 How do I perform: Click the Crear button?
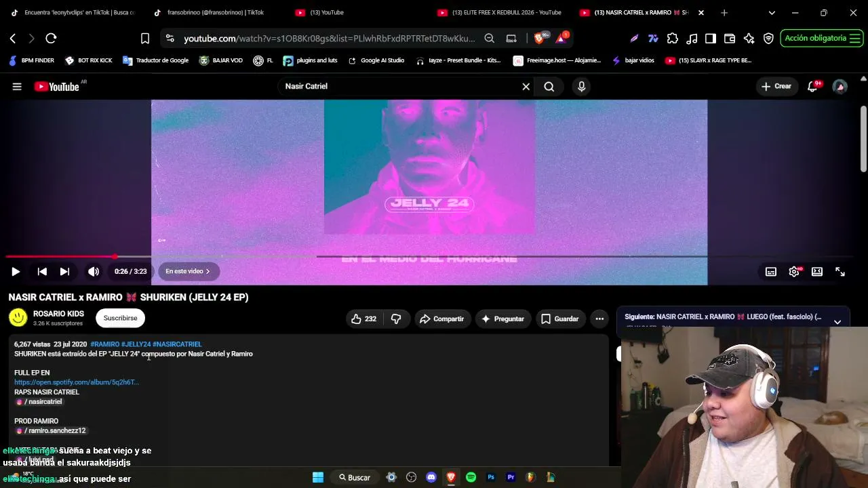[x=776, y=87]
